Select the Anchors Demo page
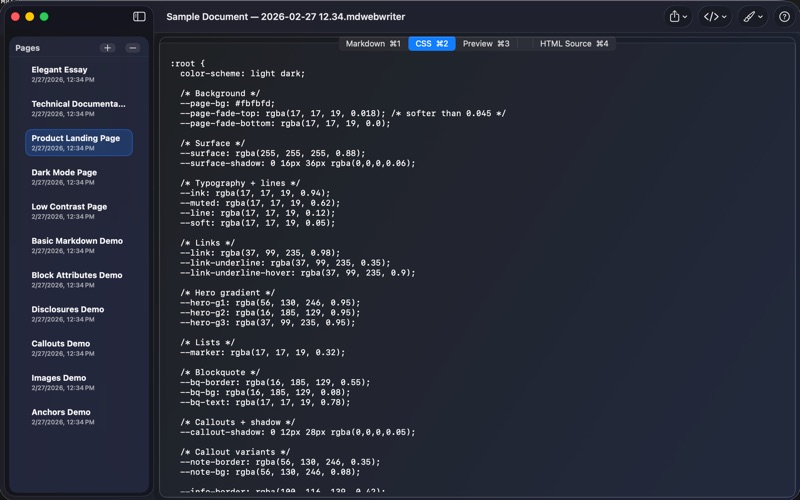This screenshot has height=500, width=800. pyautogui.click(x=79, y=416)
